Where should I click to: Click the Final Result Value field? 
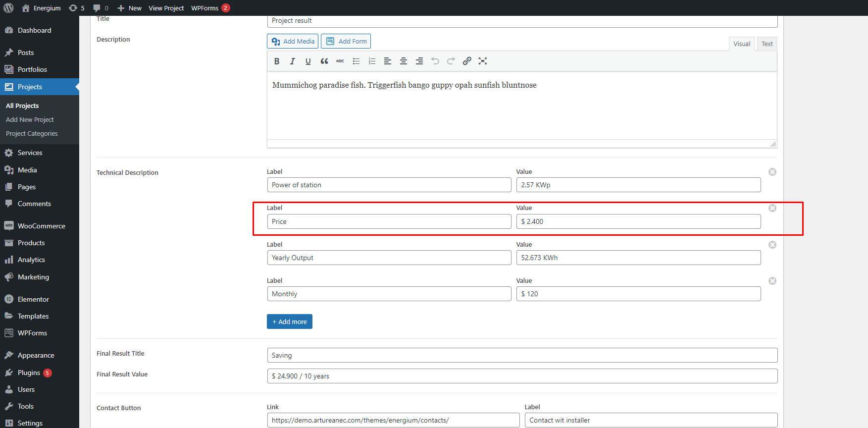pyautogui.click(x=522, y=376)
